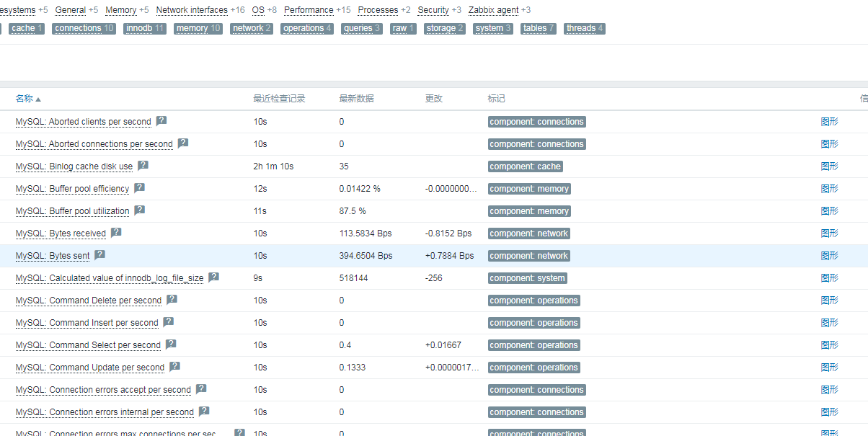Show description for Connection errors internal per second

204,411
